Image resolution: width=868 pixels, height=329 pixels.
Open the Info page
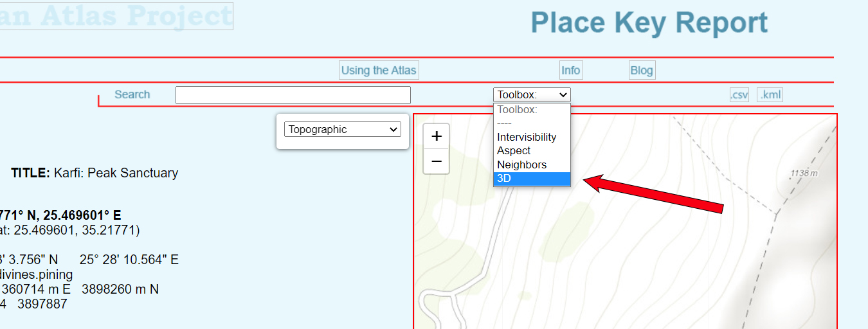(570, 71)
